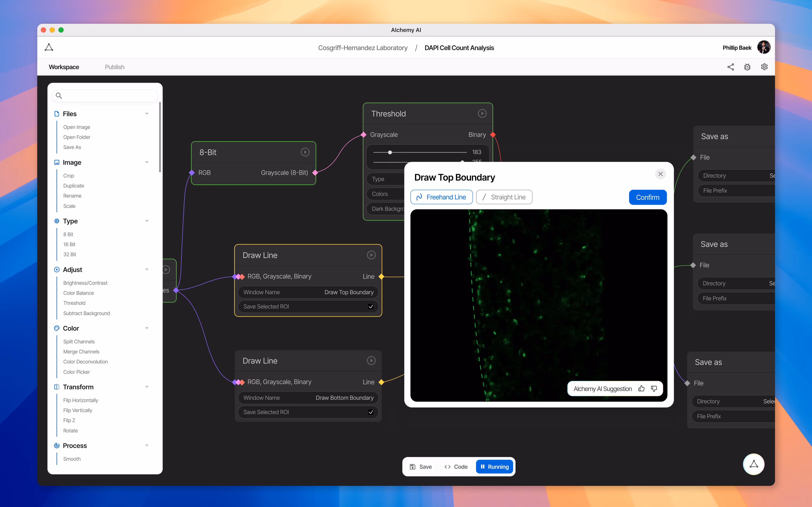This screenshot has width=812, height=507.
Task: Thumbs up the Alchemy AI Suggestion
Action: (642, 389)
